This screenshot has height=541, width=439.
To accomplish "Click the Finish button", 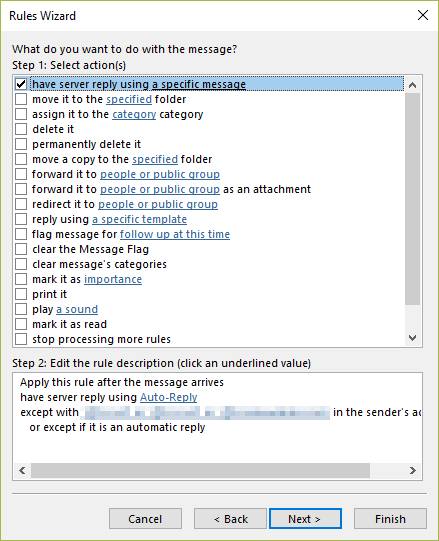I will tap(390, 519).
